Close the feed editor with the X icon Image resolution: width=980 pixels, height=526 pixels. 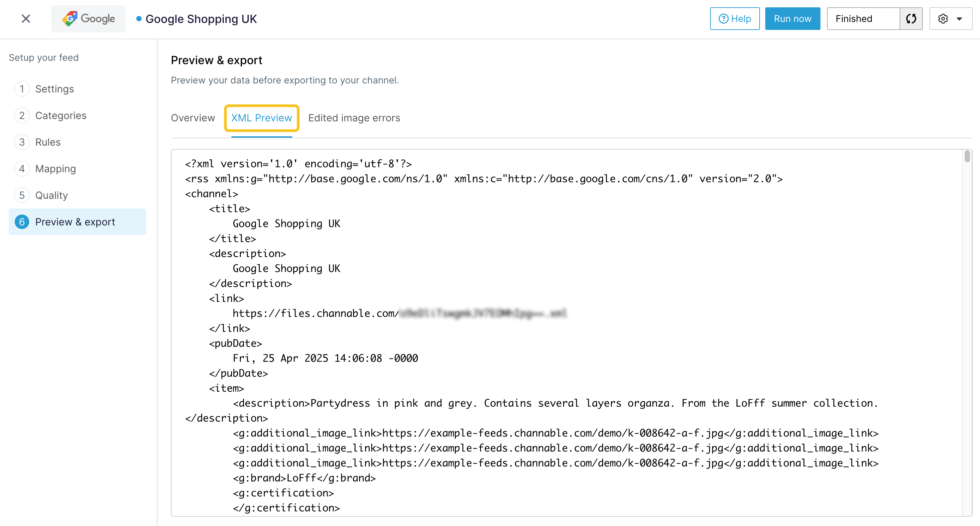26,19
